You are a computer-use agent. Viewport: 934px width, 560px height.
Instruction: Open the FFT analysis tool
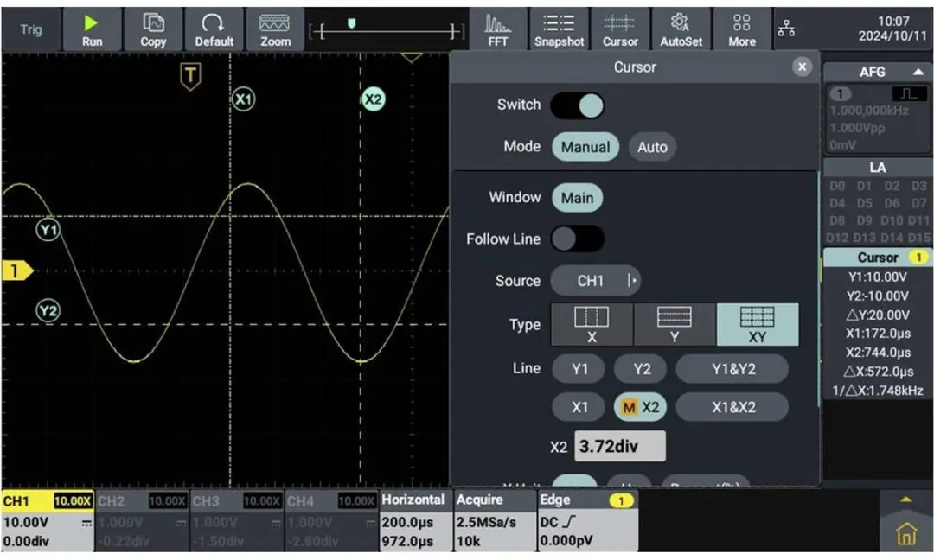click(x=498, y=29)
